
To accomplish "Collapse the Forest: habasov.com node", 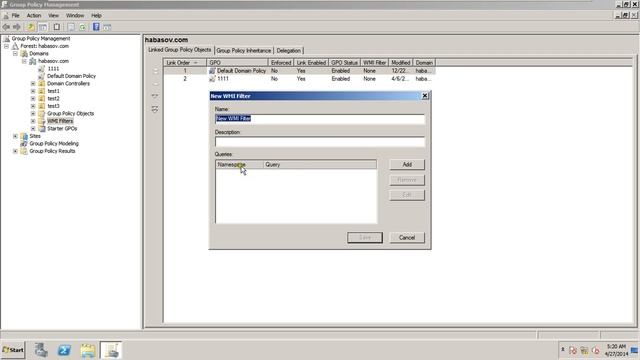I will pos(7,46).
